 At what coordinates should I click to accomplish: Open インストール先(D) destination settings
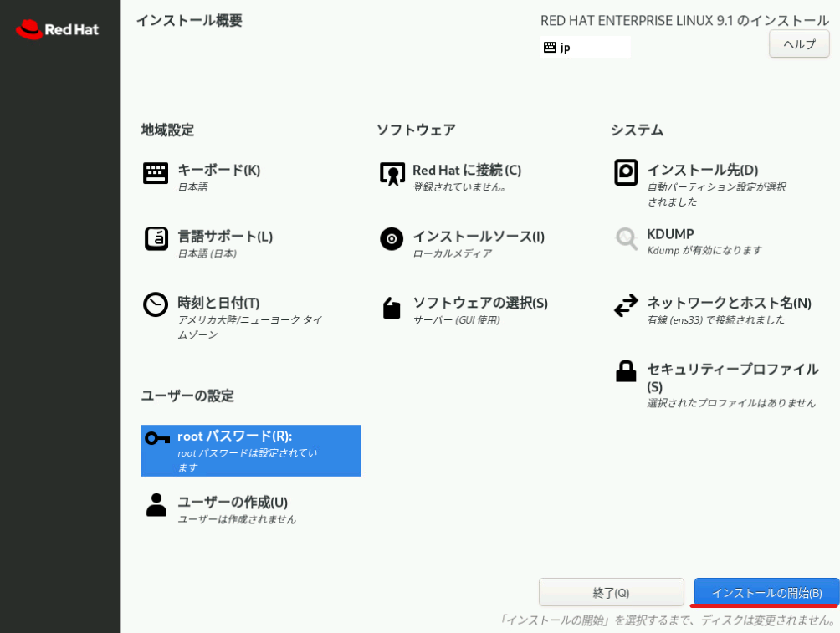[x=703, y=171]
